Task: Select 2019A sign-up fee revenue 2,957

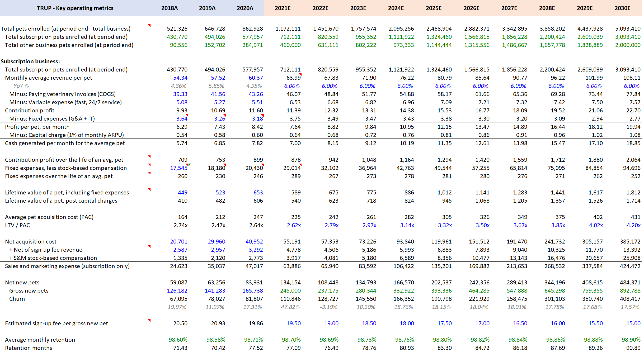Action: click(218, 250)
